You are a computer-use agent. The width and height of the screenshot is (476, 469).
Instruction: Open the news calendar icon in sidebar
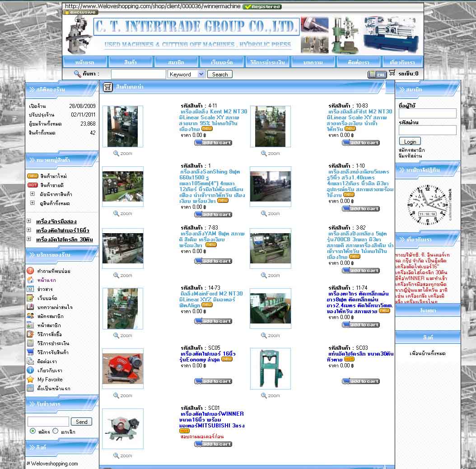(x=30, y=289)
